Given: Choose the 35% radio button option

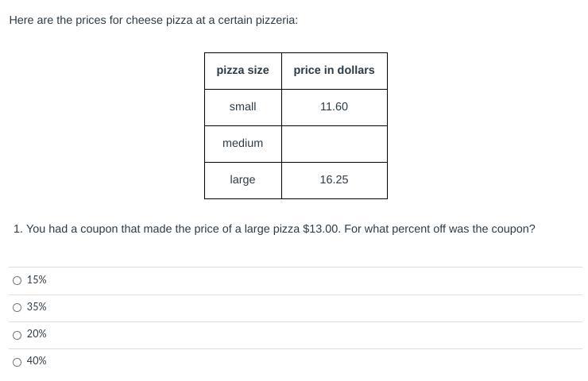Looking at the screenshot, I should (17, 307).
